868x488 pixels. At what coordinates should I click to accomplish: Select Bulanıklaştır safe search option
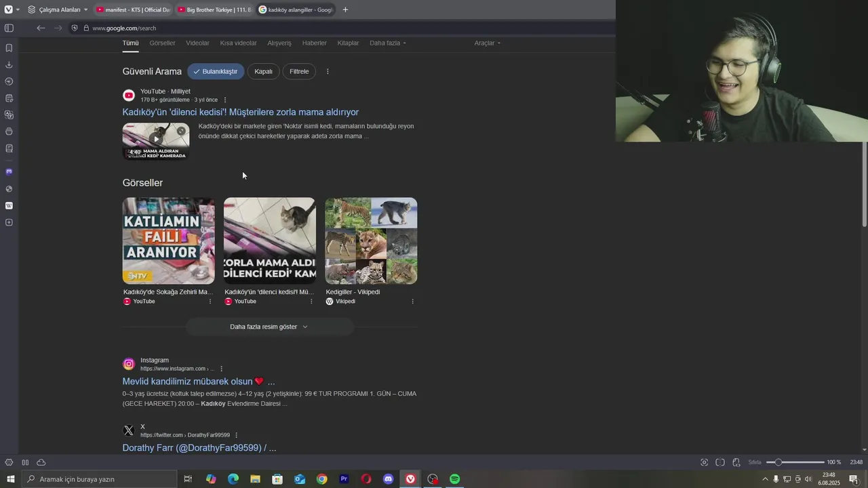tap(216, 71)
